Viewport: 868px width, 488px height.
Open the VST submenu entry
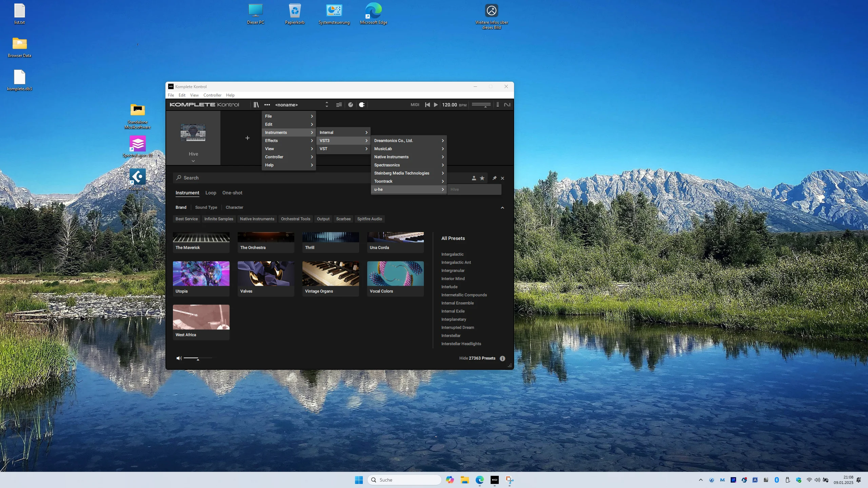click(x=343, y=149)
